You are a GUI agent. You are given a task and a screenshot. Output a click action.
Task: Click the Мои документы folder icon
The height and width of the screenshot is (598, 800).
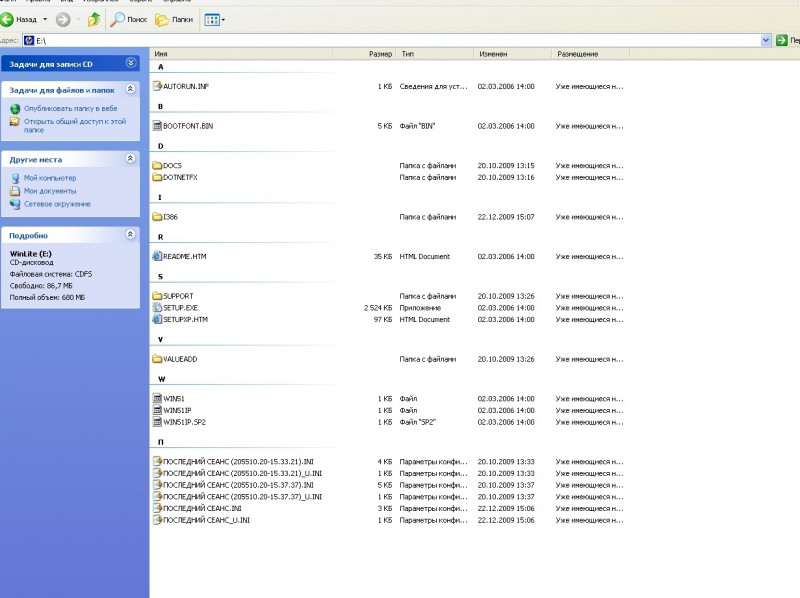pos(15,191)
